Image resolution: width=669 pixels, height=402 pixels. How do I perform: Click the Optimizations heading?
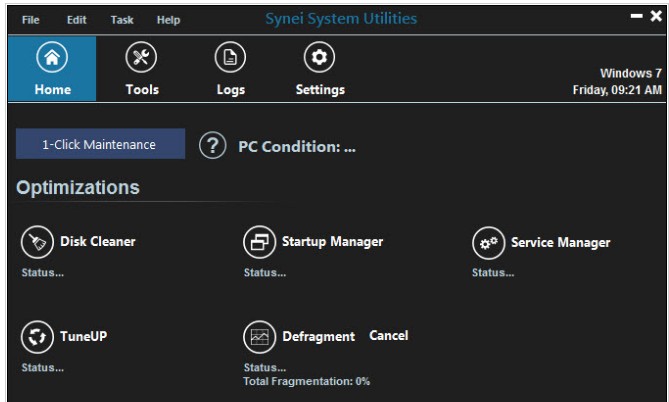78,188
